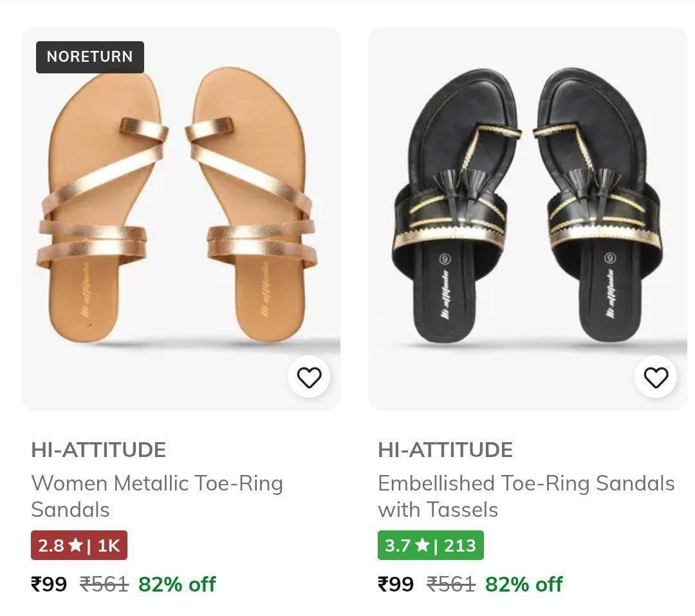Click ₹99 price of Metallic Sandals
This screenshot has width=695, height=616.
coord(49,584)
